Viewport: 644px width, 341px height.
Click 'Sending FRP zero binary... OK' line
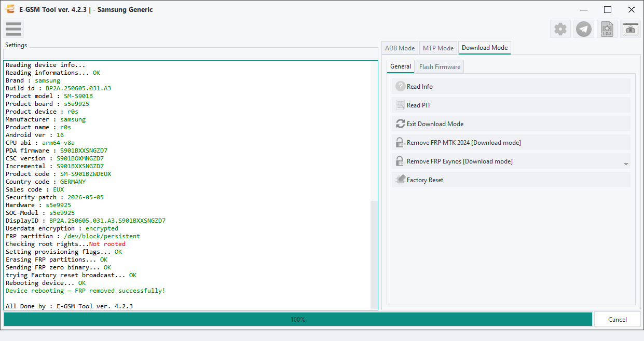(x=58, y=267)
